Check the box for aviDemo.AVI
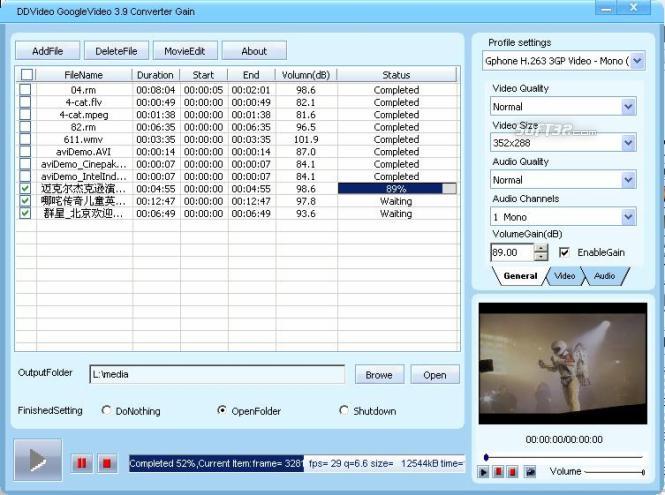The width and height of the screenshot is (665, 495). click(25, 151)
